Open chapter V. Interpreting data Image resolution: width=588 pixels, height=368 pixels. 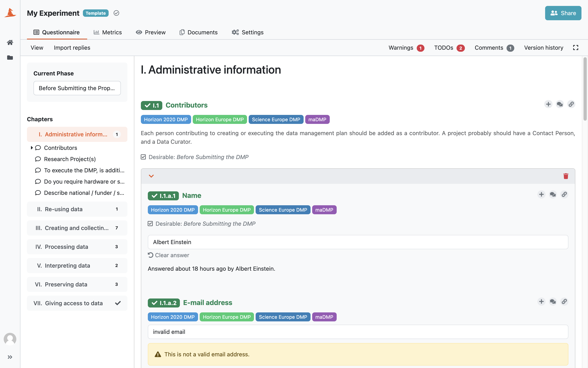point(77,266)
